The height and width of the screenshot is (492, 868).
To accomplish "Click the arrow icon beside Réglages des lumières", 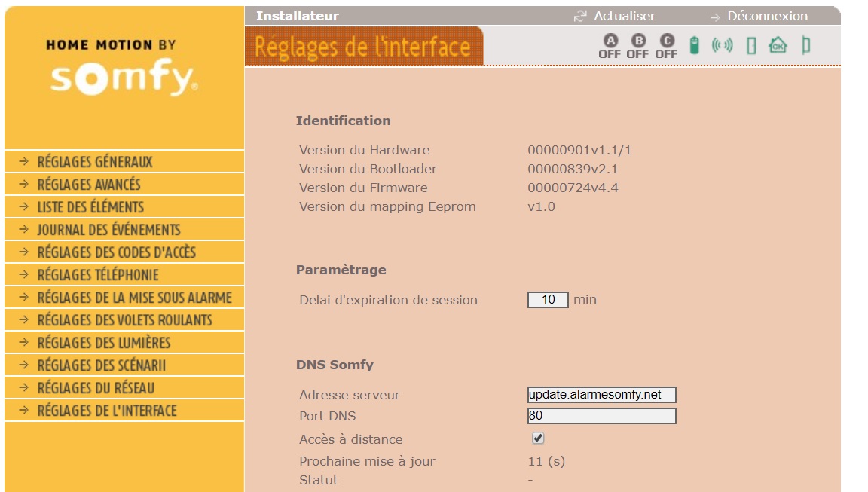I will click(x=24, y=342).
